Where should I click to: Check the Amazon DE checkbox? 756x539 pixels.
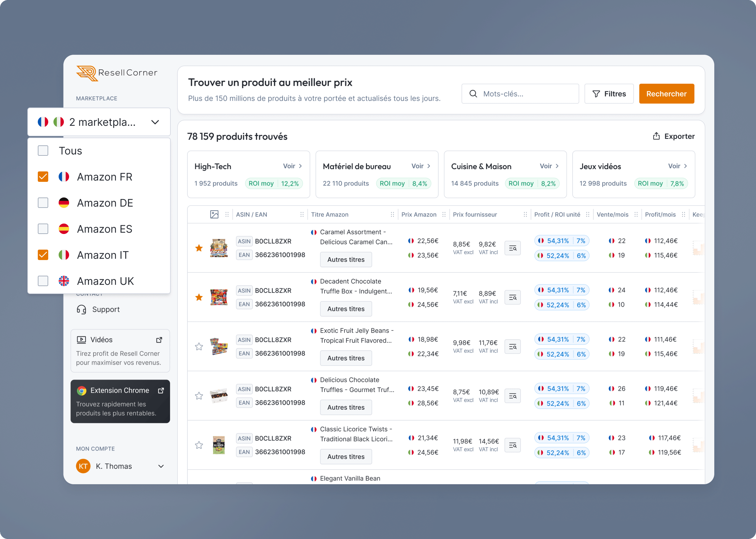(x=43, y=203)
